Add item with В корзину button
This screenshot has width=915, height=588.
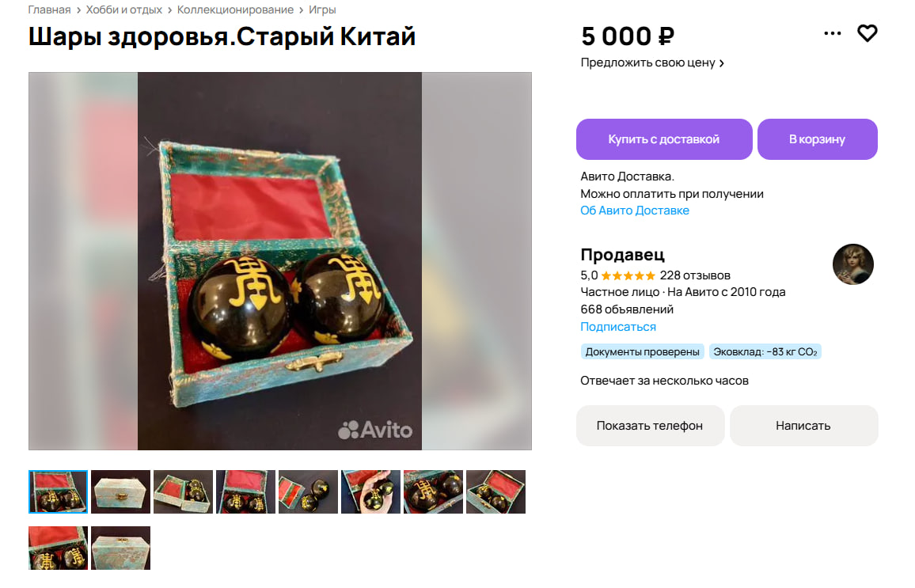[817, 139]
